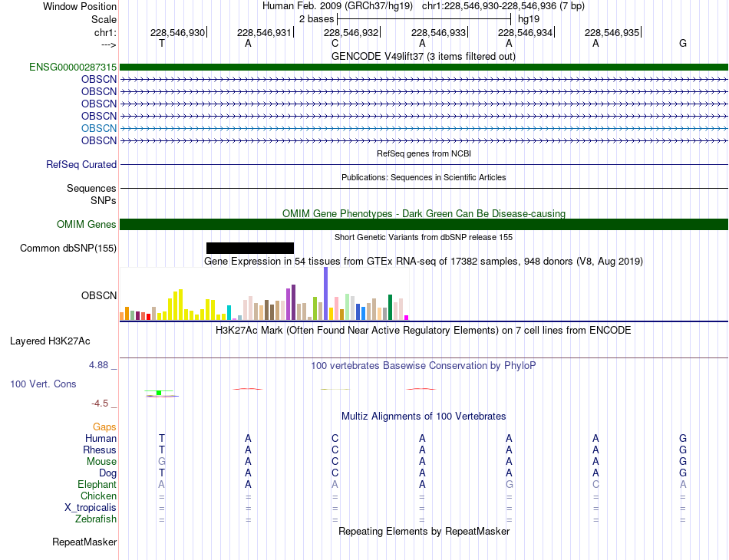Image resolution: width=729 pixels, height=560 pixels.
Task: Open the 100 Vert. Cons track label
Action: click(x=43, y=384)
